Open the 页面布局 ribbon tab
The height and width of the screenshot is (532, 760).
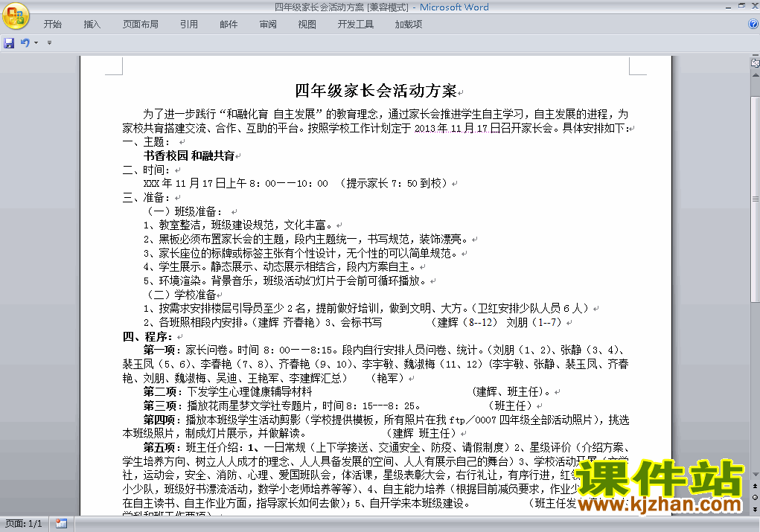140,25
